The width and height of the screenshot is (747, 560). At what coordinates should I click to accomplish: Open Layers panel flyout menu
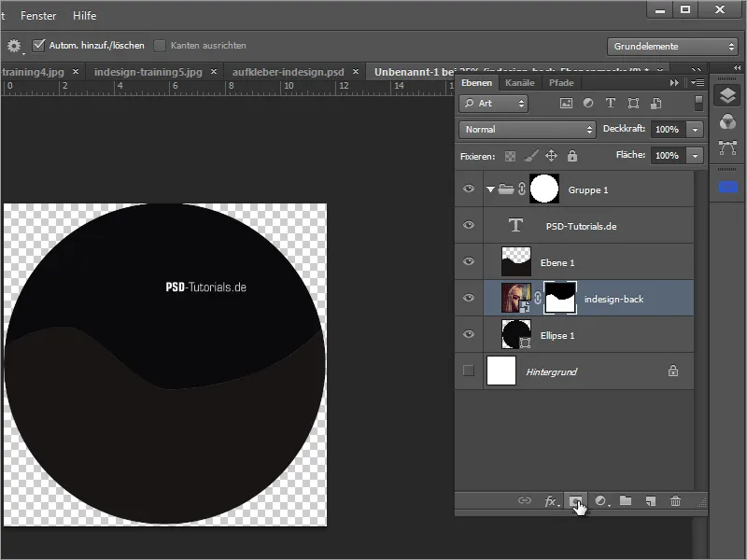(x=698, y=83)
